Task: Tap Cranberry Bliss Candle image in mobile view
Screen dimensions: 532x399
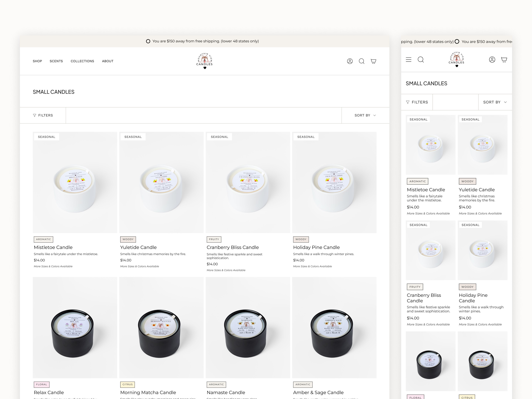Action: point(431,250)
